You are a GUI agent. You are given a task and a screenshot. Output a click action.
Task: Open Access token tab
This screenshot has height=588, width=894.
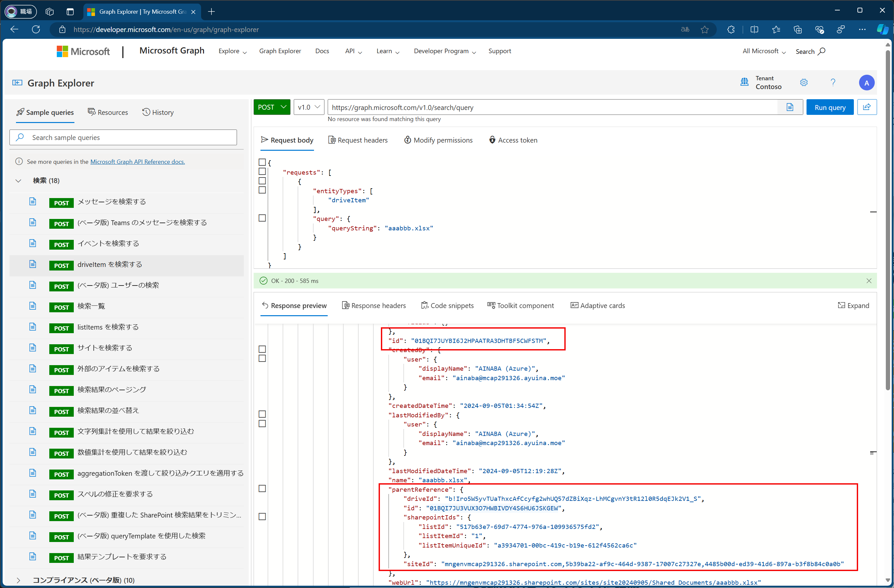[x=513, y=140]
